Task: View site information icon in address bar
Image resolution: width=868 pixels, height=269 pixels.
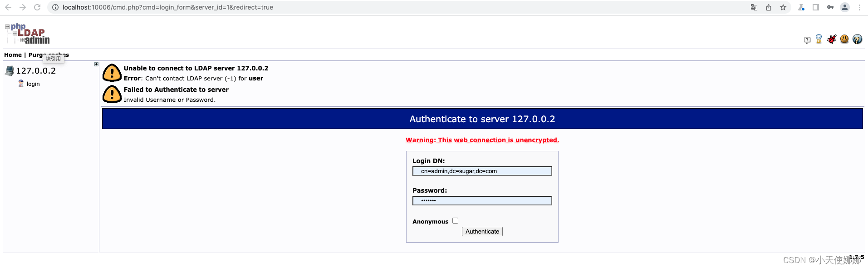Action: (x=55, y=7)
